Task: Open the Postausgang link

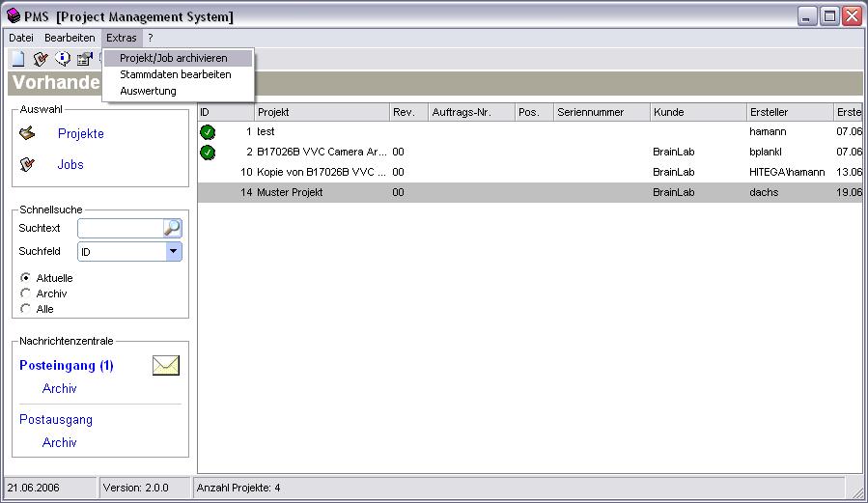Action: pyautogui.click(x=56, y=420)
